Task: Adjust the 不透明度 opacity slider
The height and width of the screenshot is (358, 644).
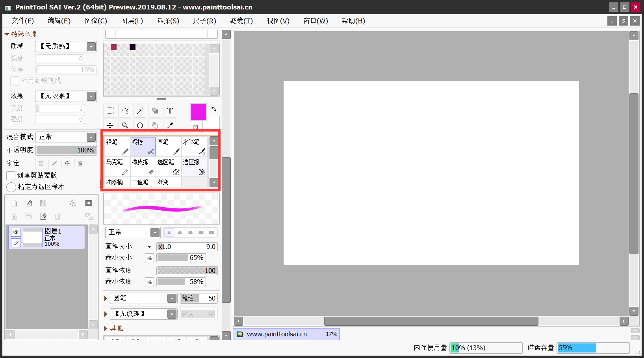Action: click(x=66, y=150)
